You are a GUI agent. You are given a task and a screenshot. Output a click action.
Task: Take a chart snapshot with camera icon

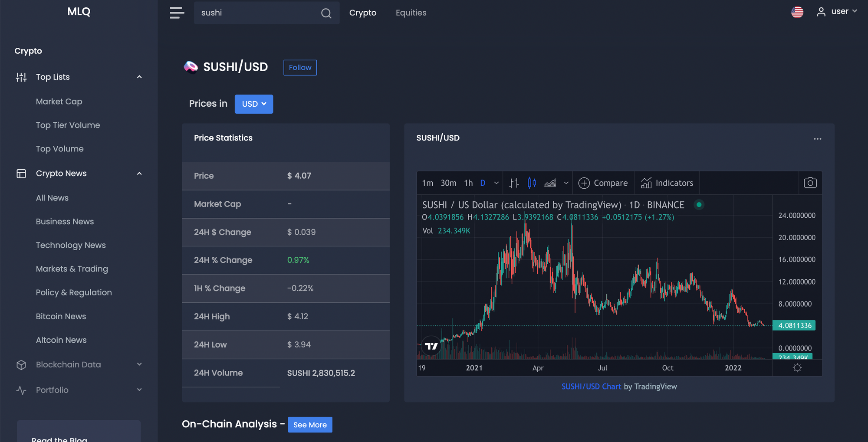click(810, 183)
